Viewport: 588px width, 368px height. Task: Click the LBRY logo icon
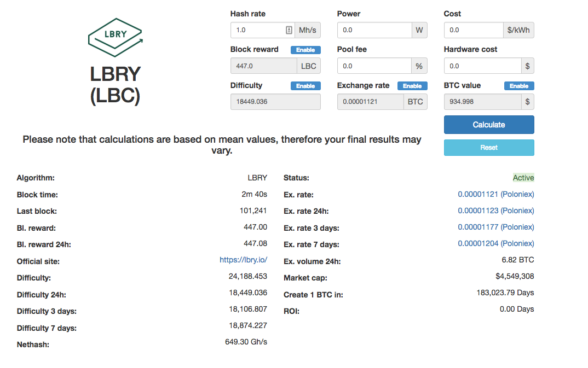coord(116,38)
